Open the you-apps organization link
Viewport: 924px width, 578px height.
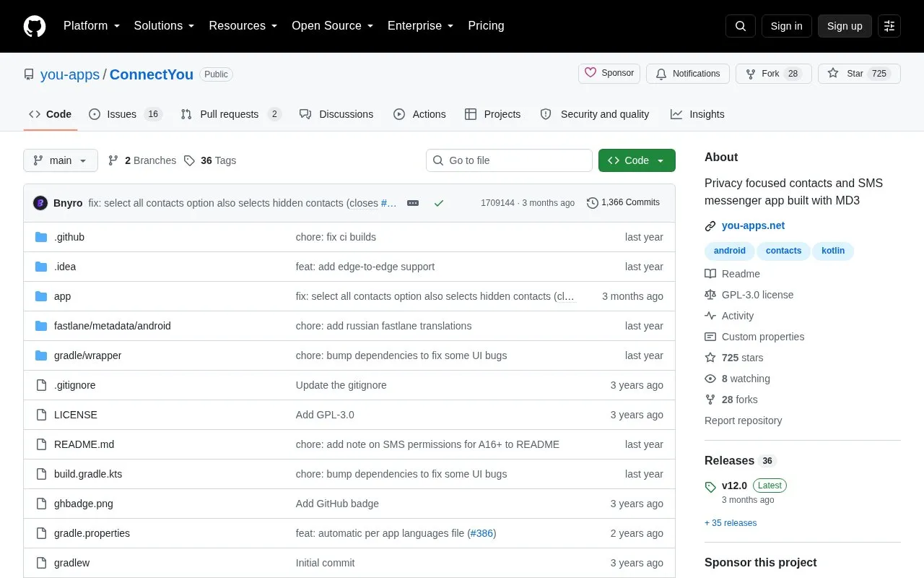click(x=70, y=74)
